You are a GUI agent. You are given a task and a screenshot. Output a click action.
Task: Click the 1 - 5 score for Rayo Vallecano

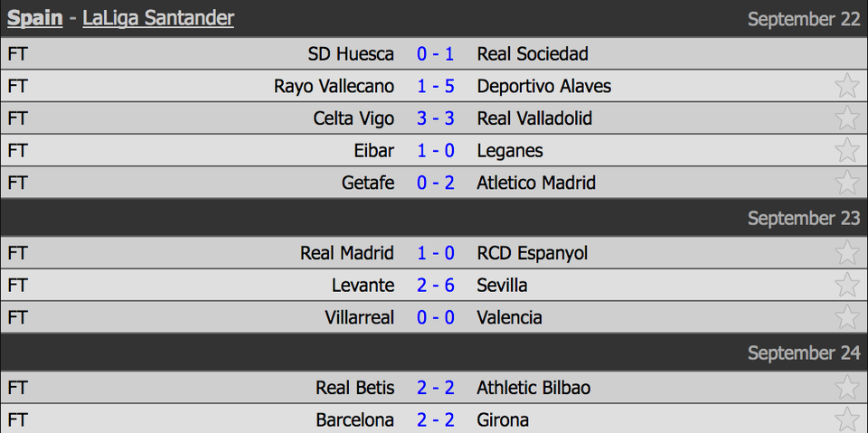(436, 86)
